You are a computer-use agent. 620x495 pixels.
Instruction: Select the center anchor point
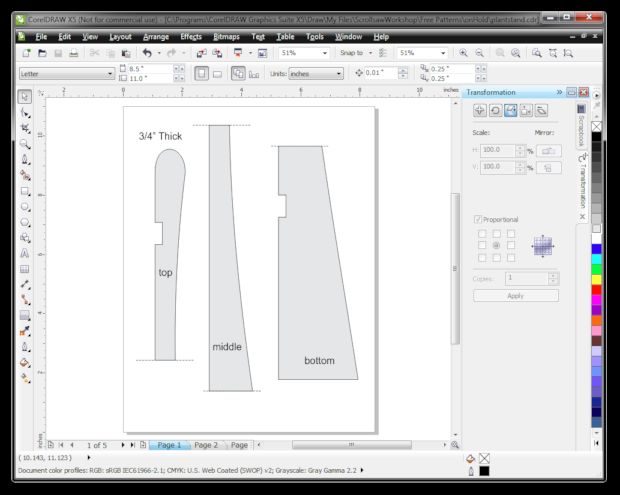pos(496,246)
